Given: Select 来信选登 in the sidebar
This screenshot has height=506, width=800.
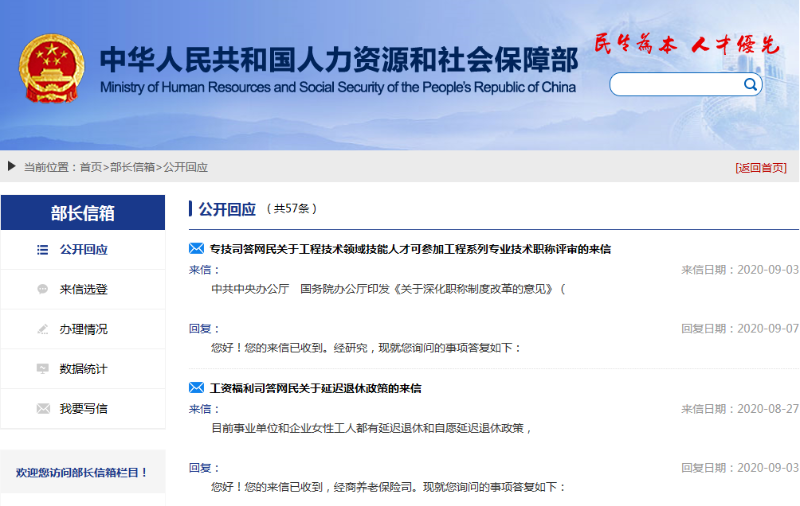Looking at the screenshot, I should coord(83,289).
